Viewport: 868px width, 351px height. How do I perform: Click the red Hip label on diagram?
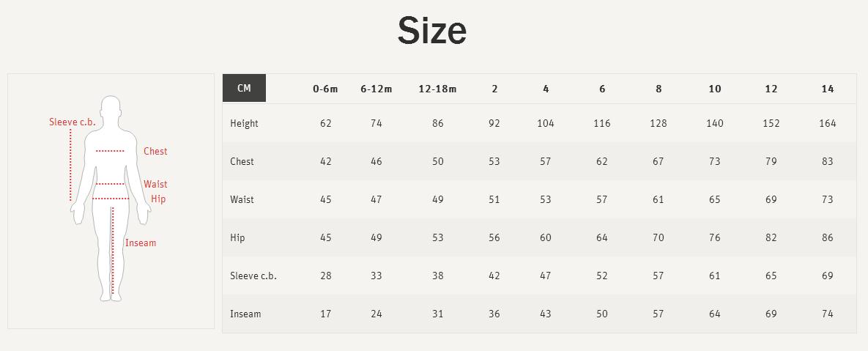click(158, 199)
